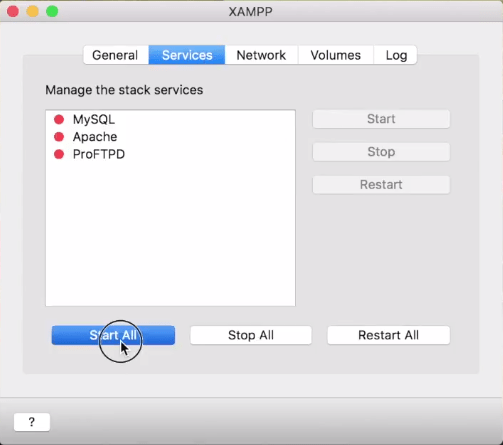503x445 pixels.
Task: Switch to the General tab
Action: click(115, 55)
